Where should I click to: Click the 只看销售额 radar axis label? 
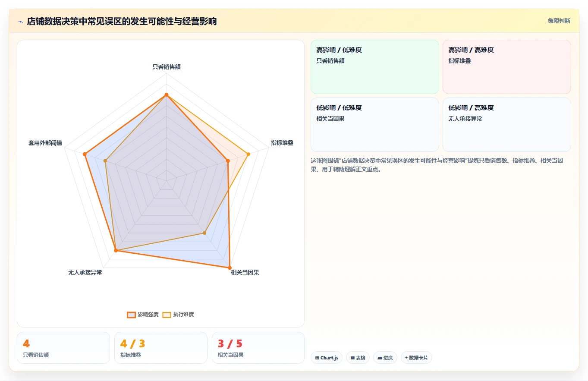[167, 67]
